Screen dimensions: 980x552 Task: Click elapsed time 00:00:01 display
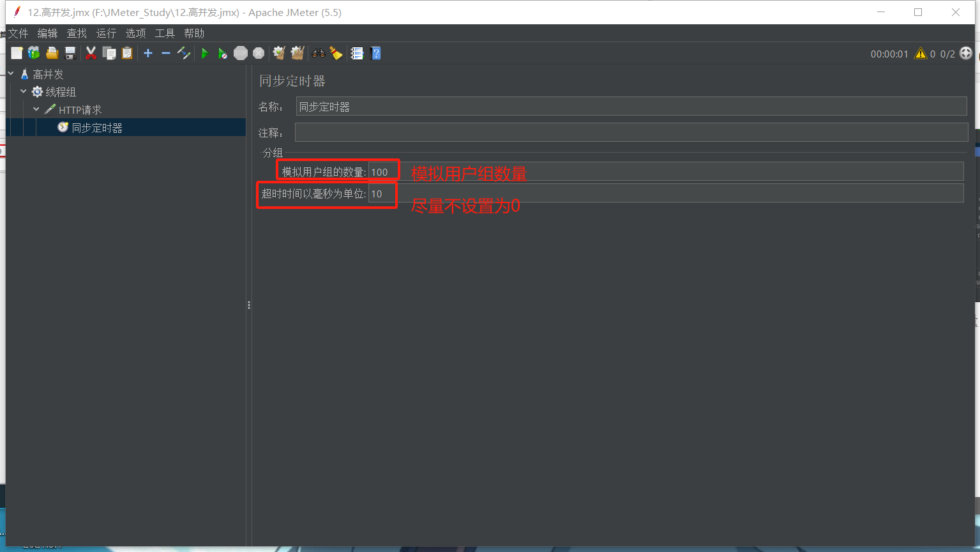tap(889, 54)
